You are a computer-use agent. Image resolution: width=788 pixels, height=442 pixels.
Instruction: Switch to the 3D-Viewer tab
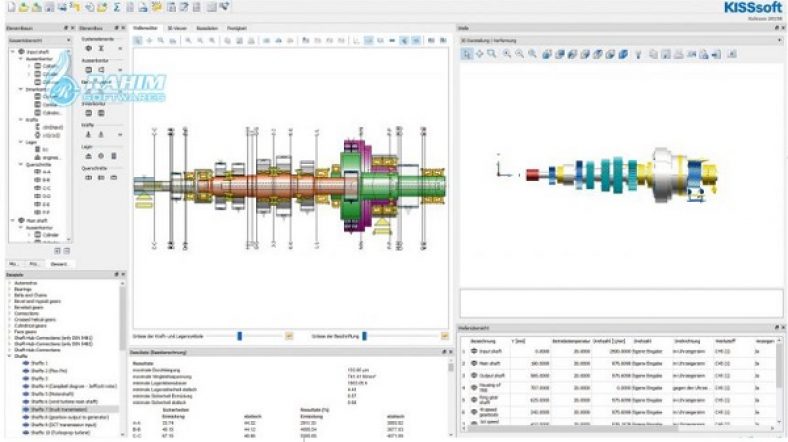[177, 28]
